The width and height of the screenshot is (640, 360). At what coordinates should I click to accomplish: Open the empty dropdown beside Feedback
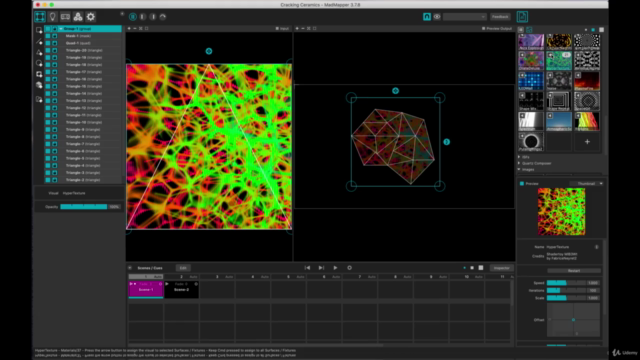coord(464,17)
